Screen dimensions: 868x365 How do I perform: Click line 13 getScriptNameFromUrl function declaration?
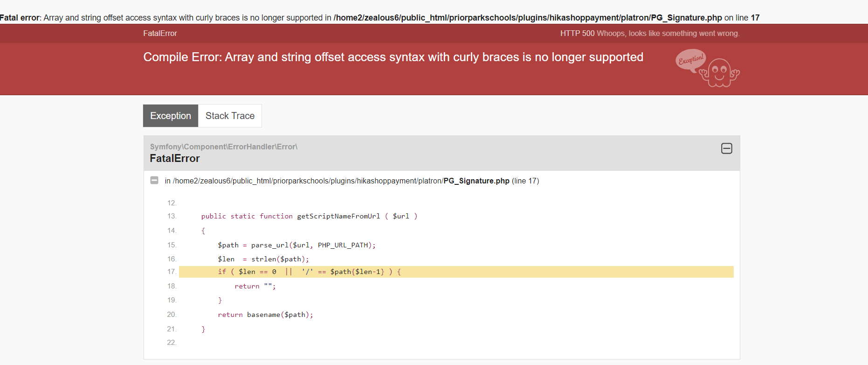[309, 216]
